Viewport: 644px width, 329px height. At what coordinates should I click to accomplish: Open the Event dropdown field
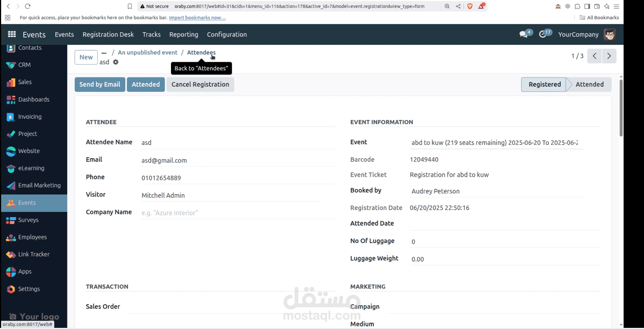(497, 143)
